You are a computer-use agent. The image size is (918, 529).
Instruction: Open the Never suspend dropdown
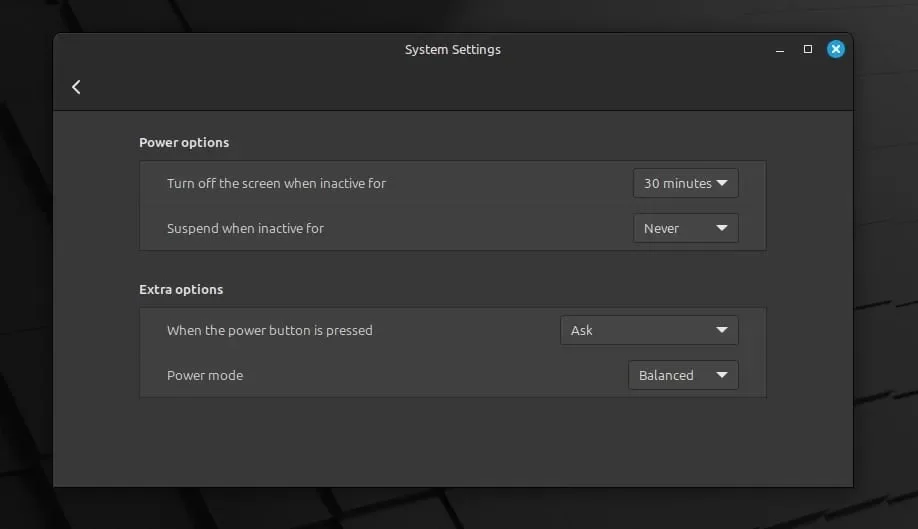pos(686,228)
